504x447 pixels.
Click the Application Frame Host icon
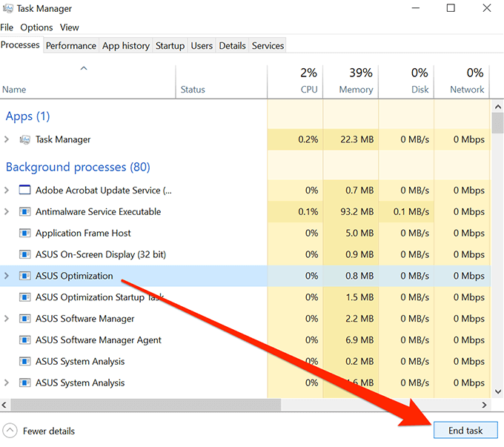coord(24,234)
